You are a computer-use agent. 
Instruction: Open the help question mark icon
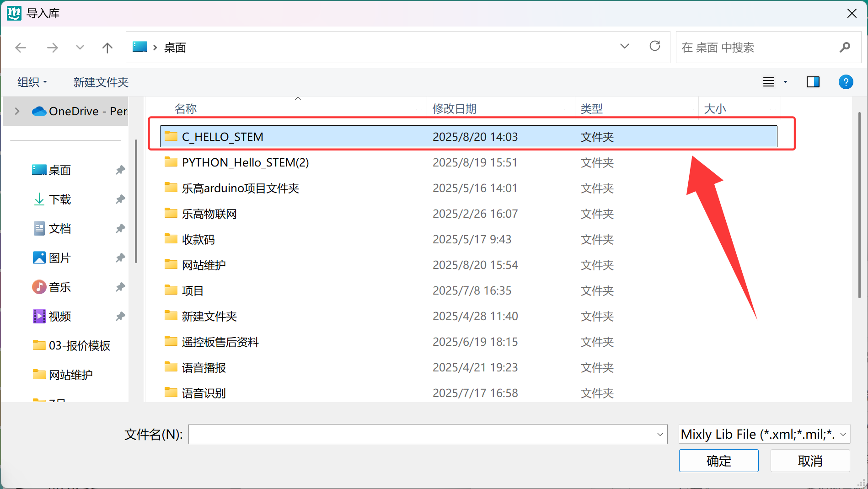pyautogui.click(x=846, y=82)
